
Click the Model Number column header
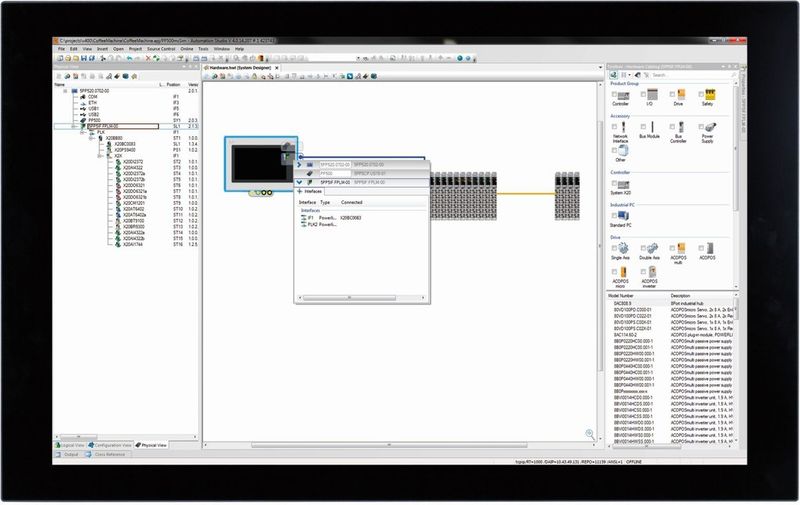click(x=620, y=296)
